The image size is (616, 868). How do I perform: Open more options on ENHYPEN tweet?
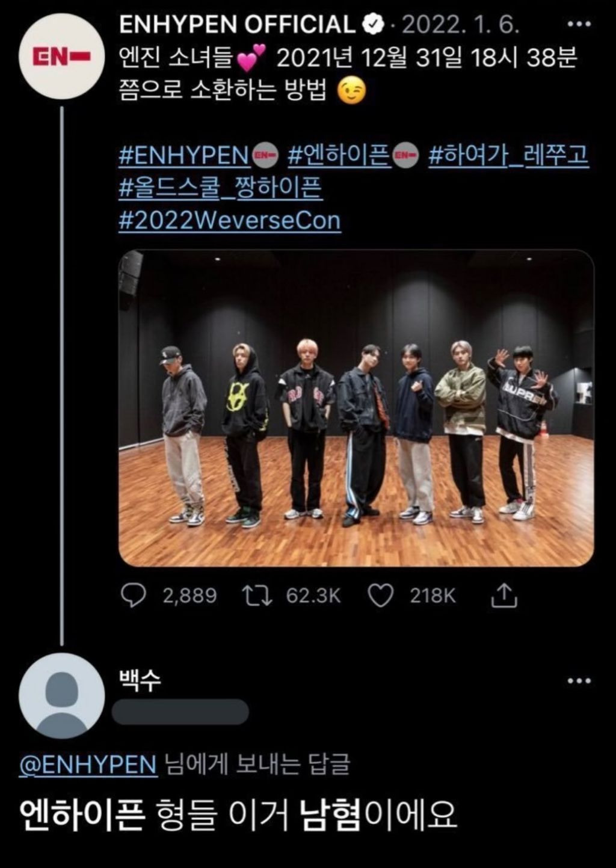[x=579, y=24]
